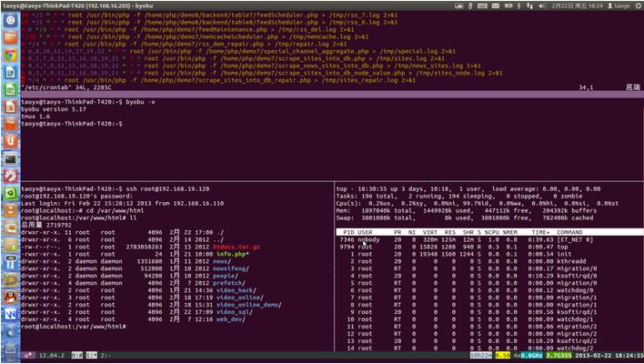Image resolution: width=644 pixels, height=364 pixels.
Task: Switch to byobu window 0 in status bar
Action: point(76,355)
